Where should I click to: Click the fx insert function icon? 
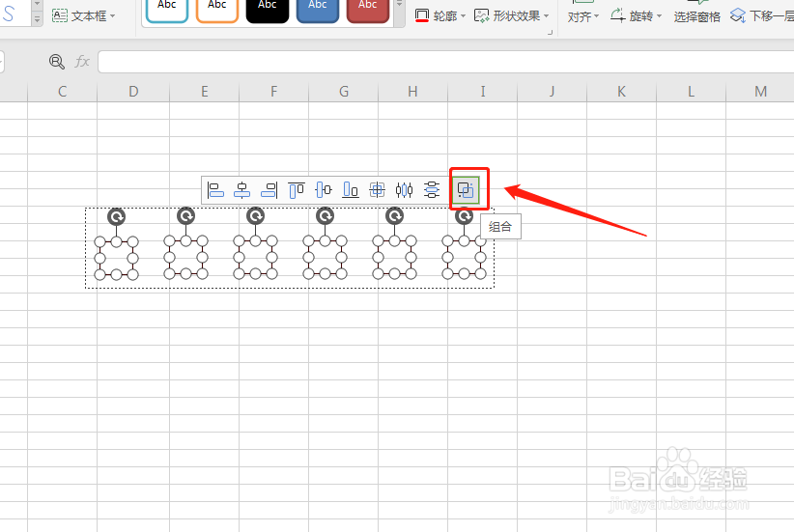[x=82, y=62]
